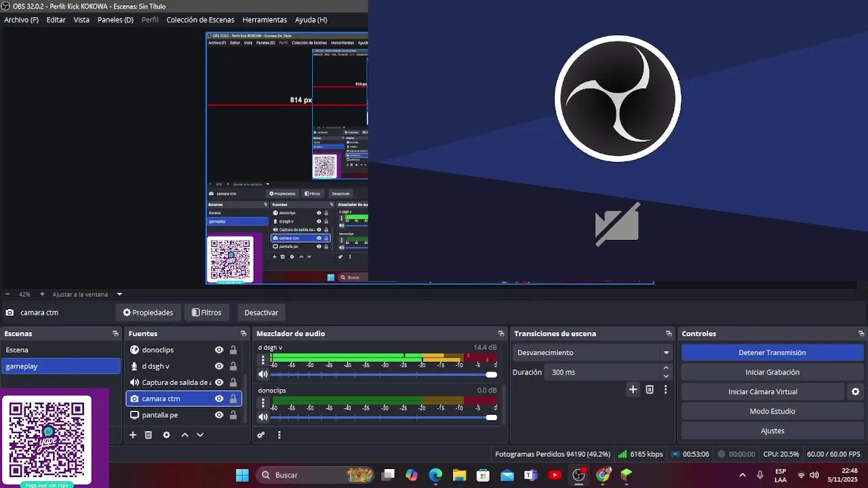Screen dimensions: 868x488
Task: Unlock the camara ctm source
Action: 233,399
